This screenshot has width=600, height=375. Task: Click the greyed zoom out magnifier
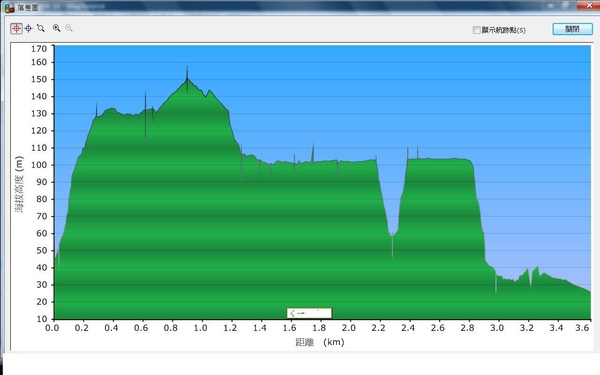(x=69, y=28)
